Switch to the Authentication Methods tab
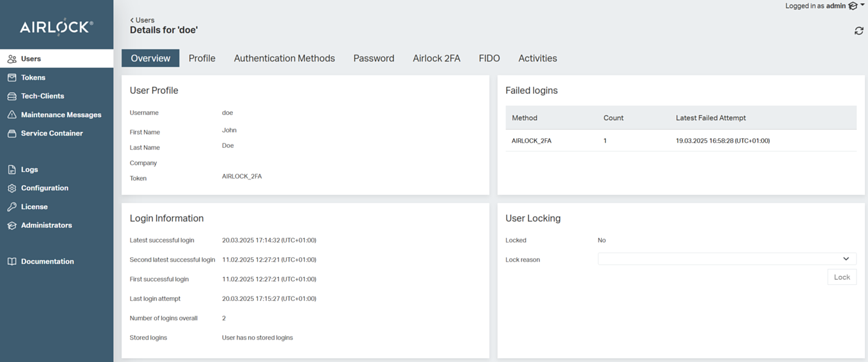Viewport: 868px width, 362px height. pos(284,59)
